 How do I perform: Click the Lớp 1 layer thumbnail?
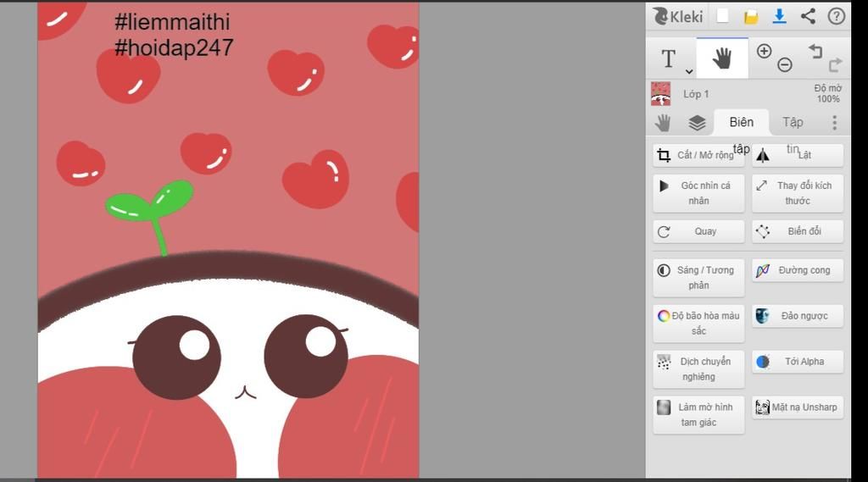(660, 93)
